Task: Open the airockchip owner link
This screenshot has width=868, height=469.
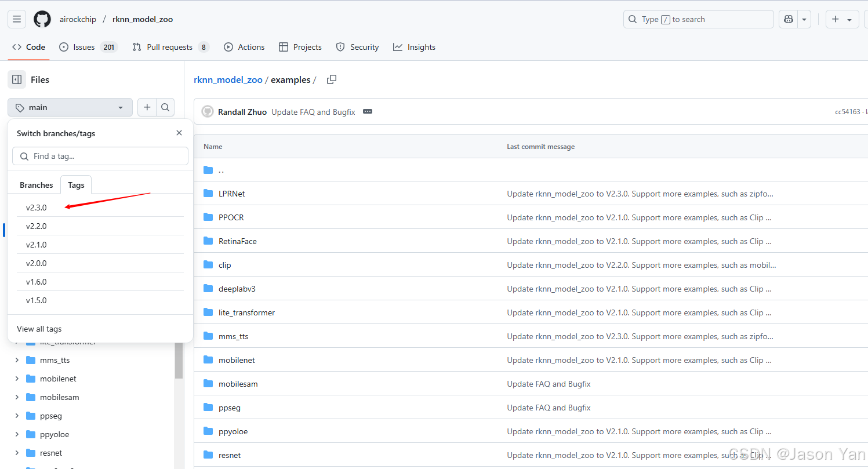Action: (77, 19)
